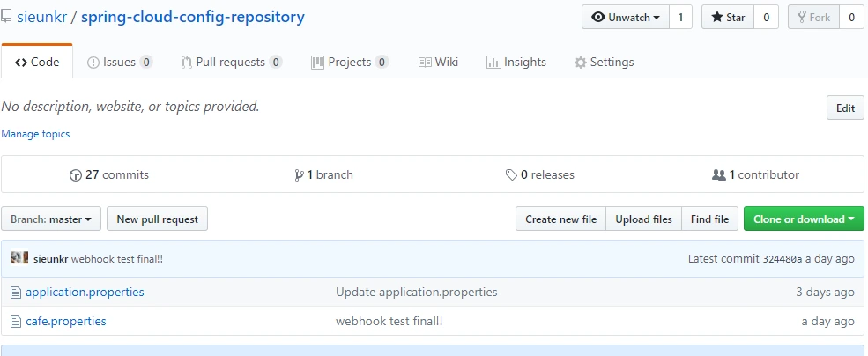Click the branch icon next to 1 branch

pos(300,175)
